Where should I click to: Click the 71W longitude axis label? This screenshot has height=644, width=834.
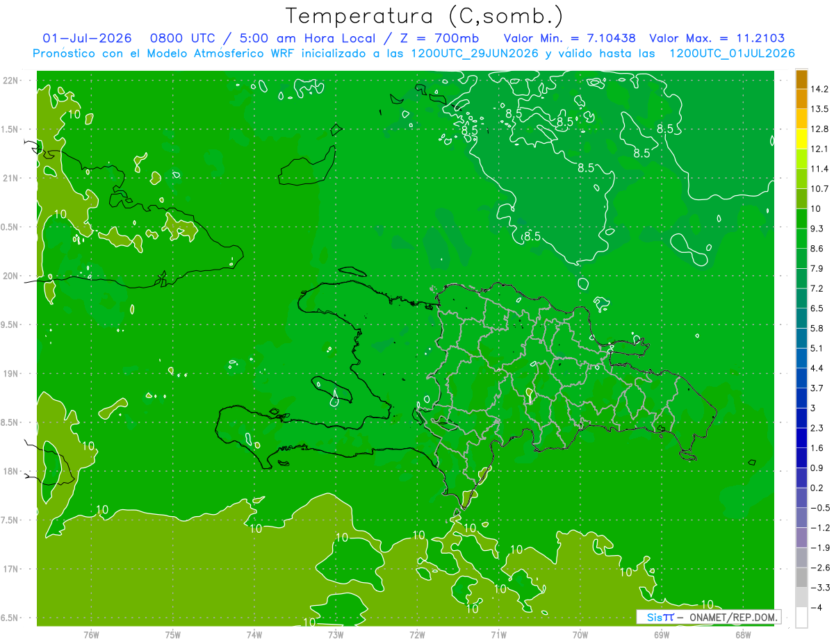click(498, 635)
